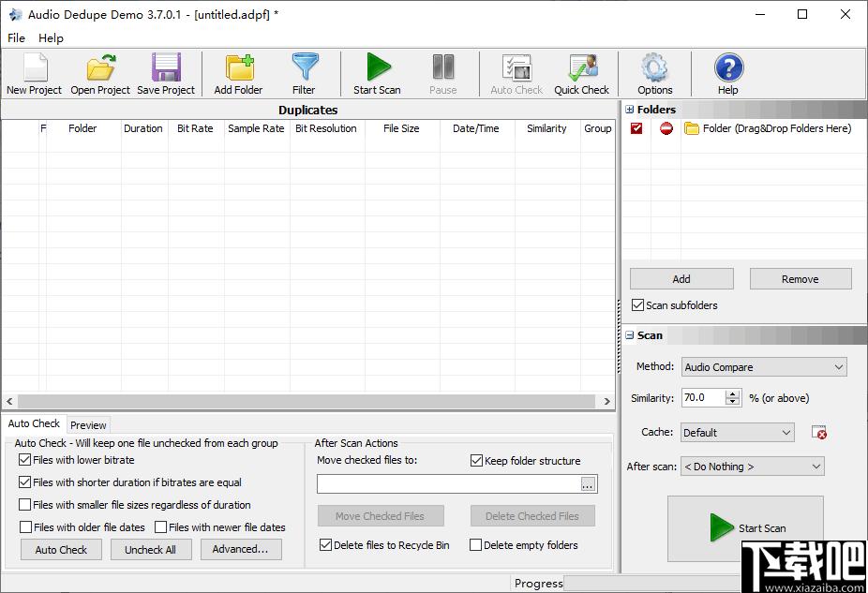Click the Move Checked Files button
Screen dimensions: 868x593
[x=381, y=515]
